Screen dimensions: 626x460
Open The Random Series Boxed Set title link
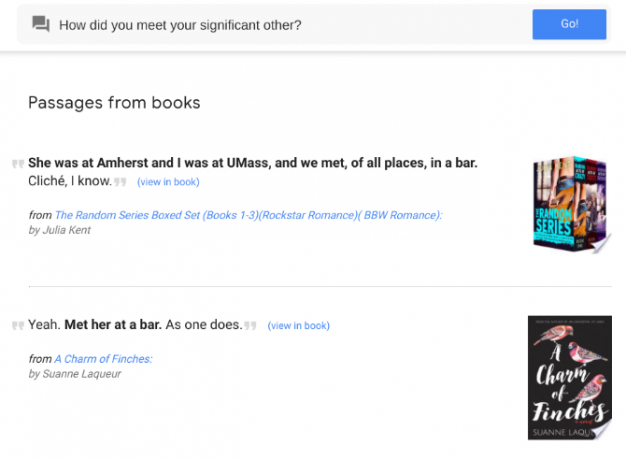coord(248,215)
